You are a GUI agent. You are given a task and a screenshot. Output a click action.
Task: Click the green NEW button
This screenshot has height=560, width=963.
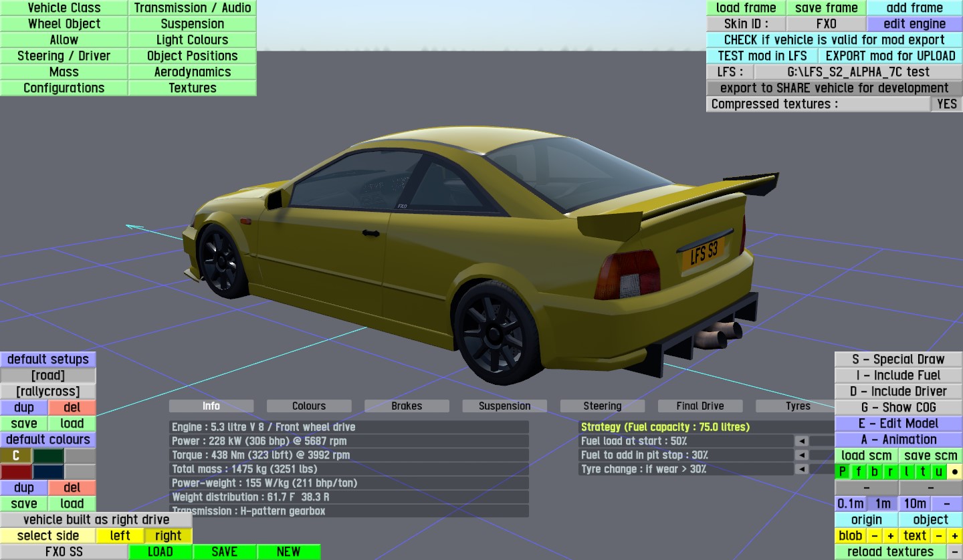click(289, 552)
